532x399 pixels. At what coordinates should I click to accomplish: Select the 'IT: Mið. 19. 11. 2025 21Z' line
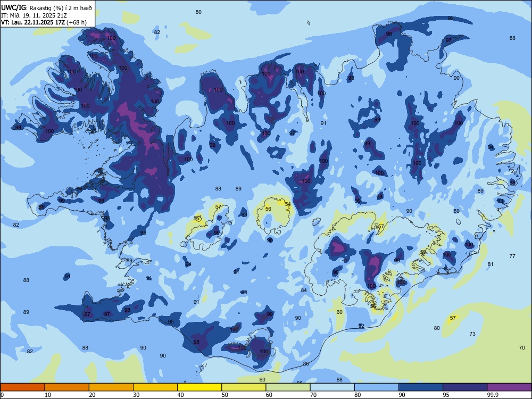click(x=34, y=15)
